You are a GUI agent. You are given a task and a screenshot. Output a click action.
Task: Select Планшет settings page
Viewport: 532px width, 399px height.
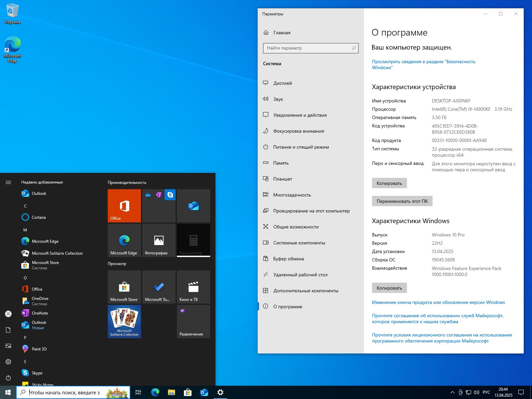pyautogui.click(x=311, y=179)
